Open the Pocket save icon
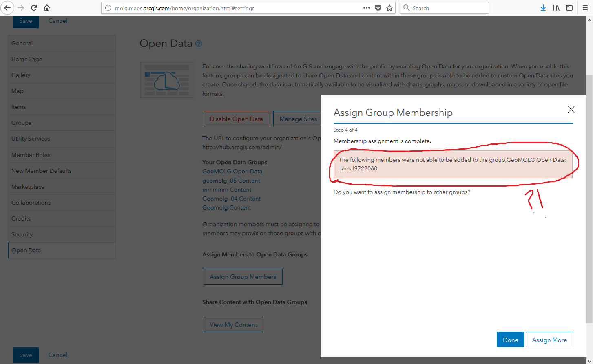The image size is (593, 364). point(378,8)
